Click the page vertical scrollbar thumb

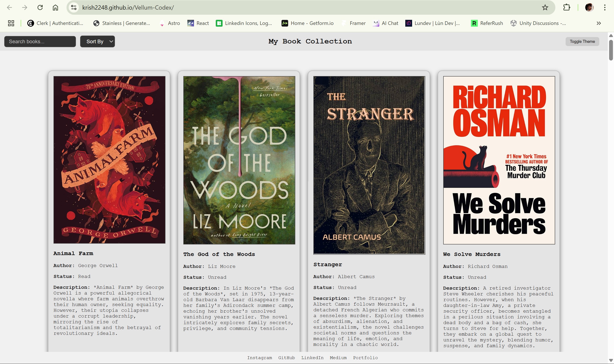(x=611, y=50)
